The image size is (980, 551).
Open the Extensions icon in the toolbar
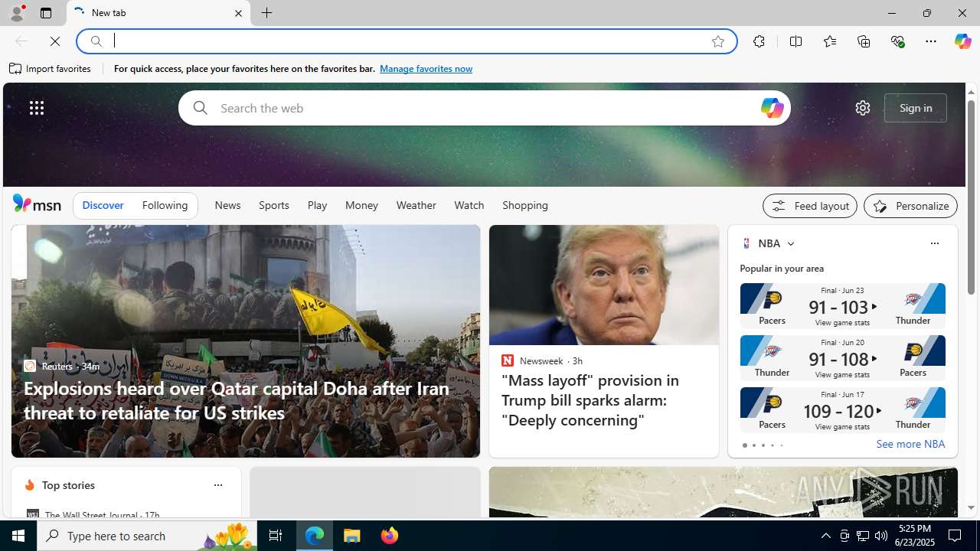[759, 41]
